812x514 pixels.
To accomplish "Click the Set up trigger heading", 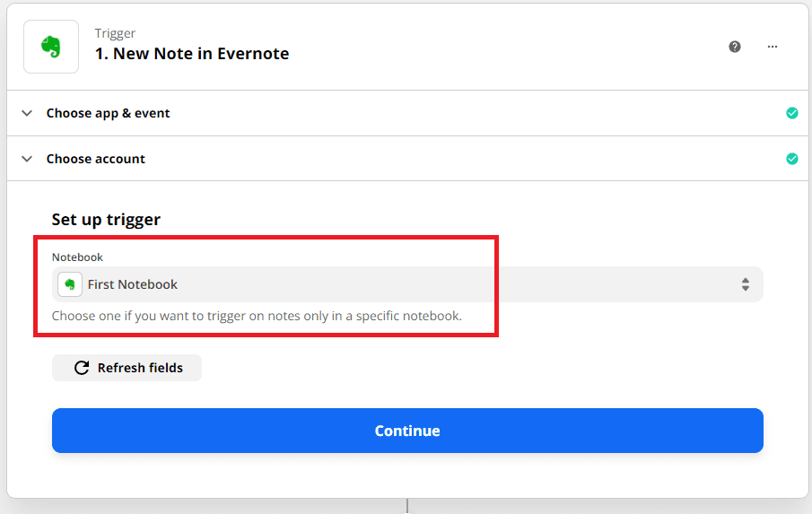I will click(106, 220).
